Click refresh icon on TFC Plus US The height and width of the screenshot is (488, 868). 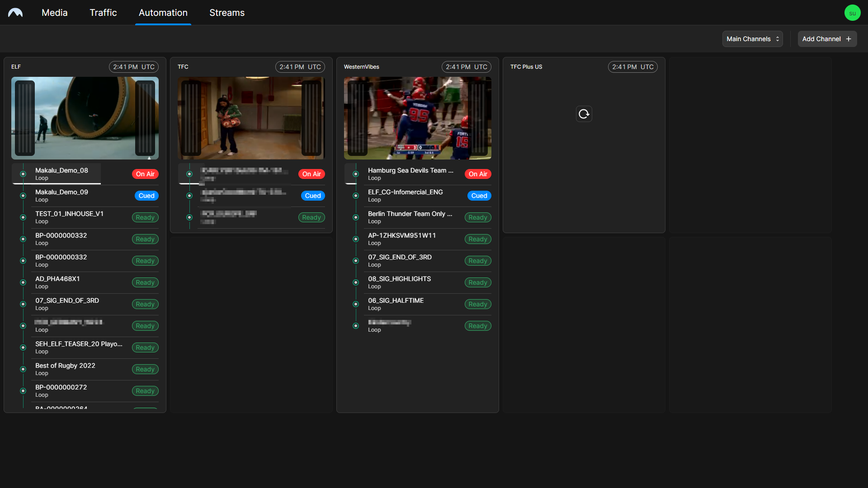click(x=584, y=114)
